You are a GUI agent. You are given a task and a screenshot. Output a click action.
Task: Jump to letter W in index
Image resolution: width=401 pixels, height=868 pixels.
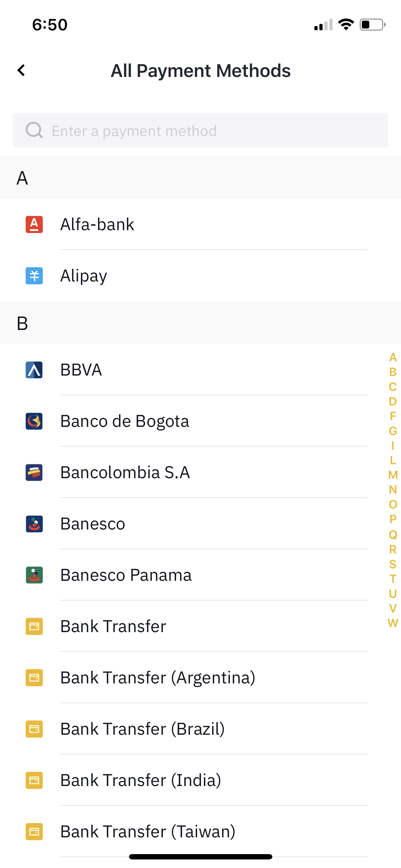click(393, 623)
